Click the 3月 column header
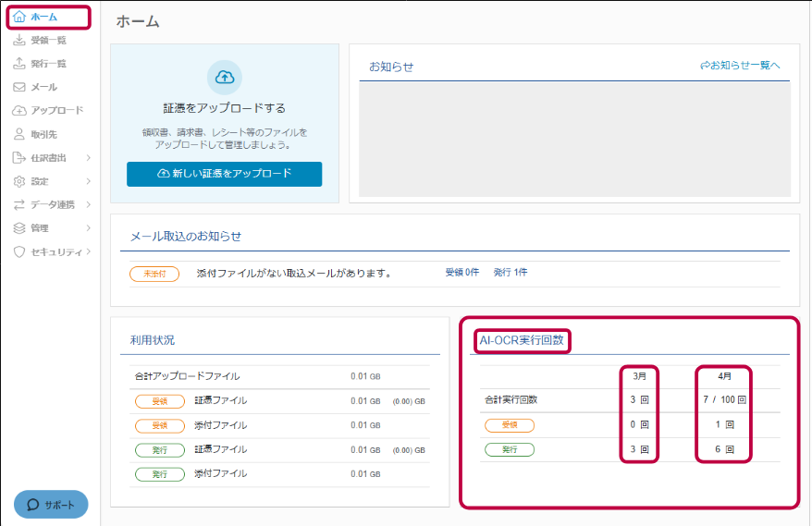 (640, 376)
